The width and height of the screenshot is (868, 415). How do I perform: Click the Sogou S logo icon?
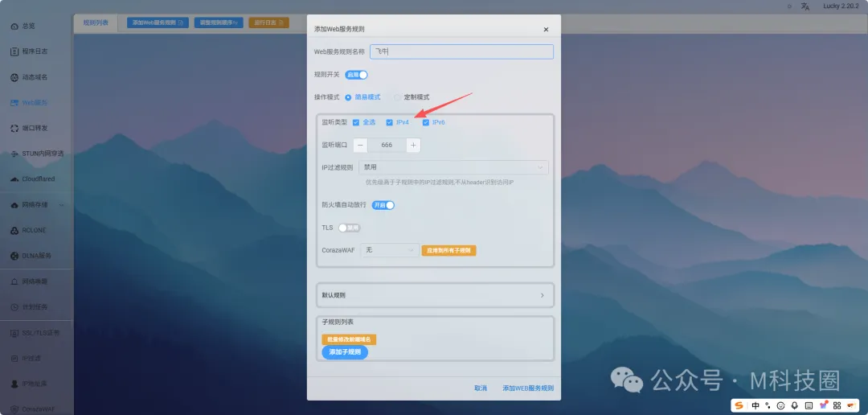coord(739,405)
